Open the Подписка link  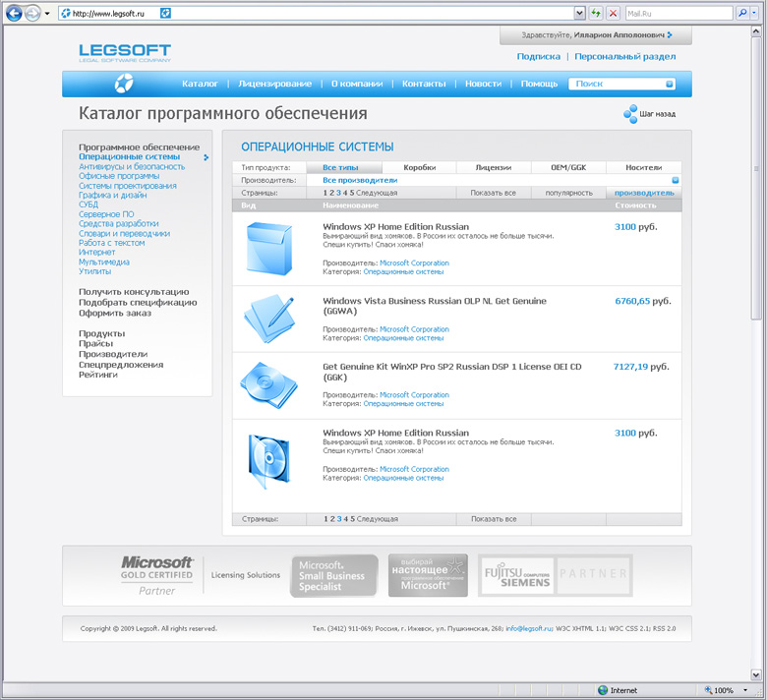(539, 56)
